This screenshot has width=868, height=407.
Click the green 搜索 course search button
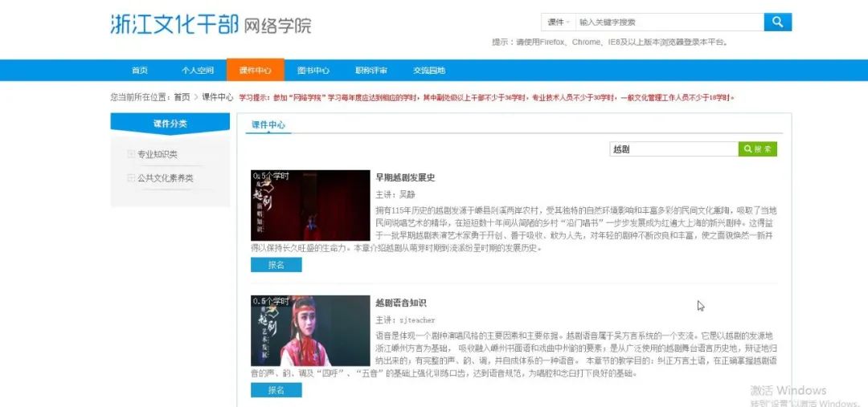coord(758,149)
